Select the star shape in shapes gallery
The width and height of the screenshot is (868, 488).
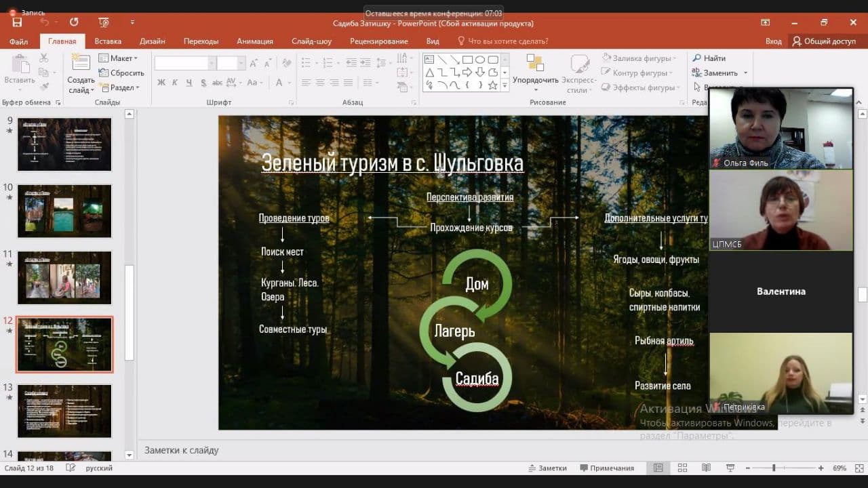(493, 85)
